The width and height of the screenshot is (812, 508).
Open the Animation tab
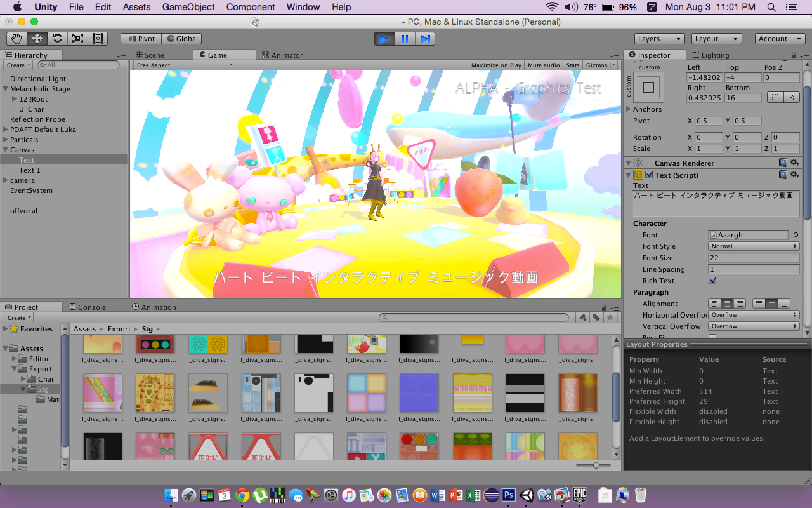pos(154,307)
